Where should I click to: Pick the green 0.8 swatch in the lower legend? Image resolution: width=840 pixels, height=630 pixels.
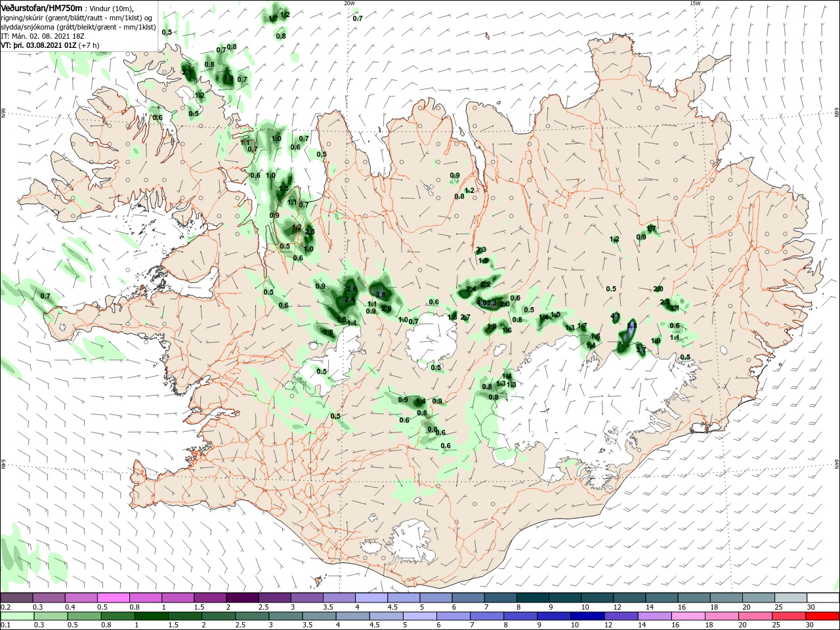click(x=118, y=616)
